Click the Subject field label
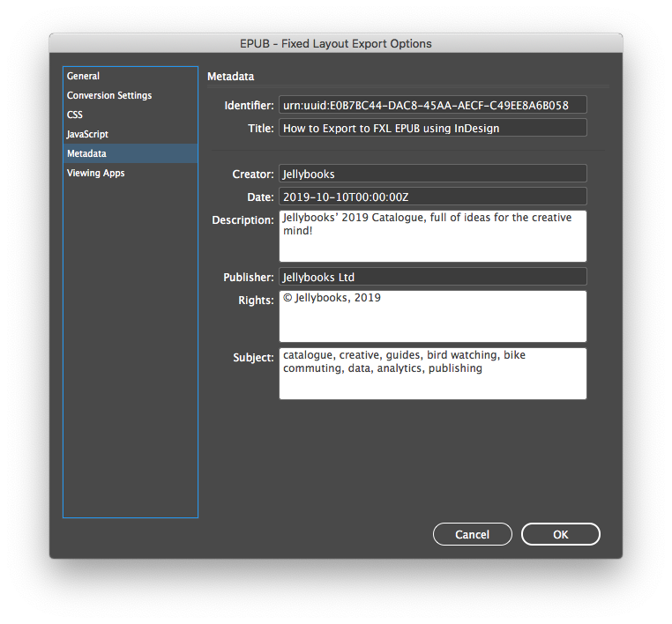The height and width of the screenshot is (624, 672). [x=253, y=357]
